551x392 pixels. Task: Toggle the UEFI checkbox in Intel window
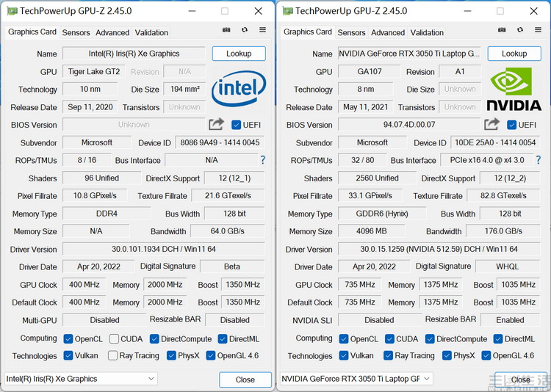pos(236,125)
